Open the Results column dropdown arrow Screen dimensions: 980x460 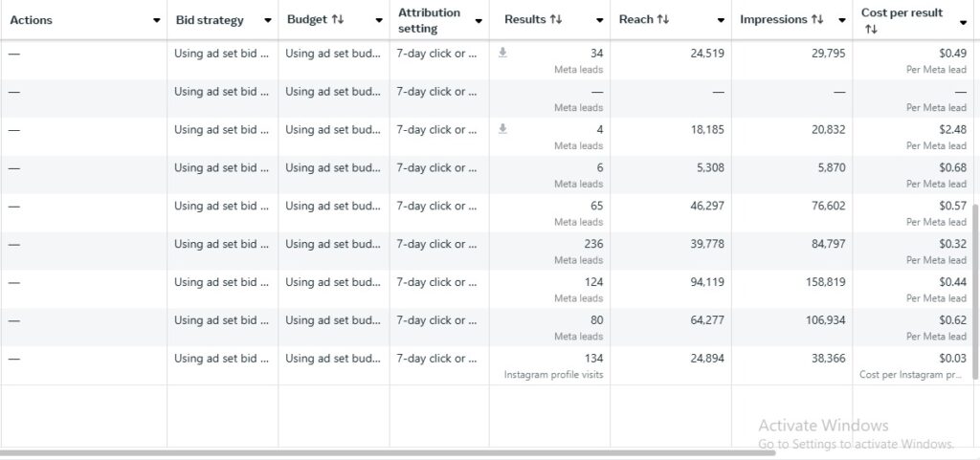599,20
